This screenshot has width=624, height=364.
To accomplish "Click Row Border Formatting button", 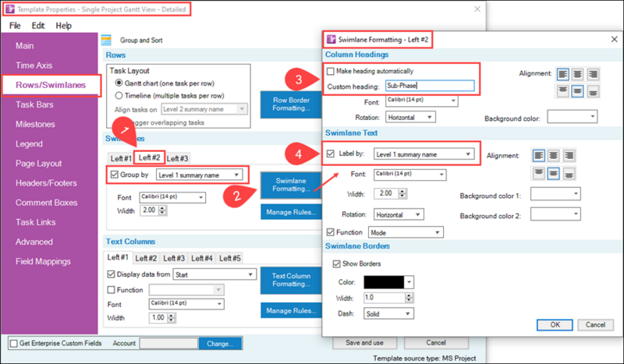I will 291,104.
